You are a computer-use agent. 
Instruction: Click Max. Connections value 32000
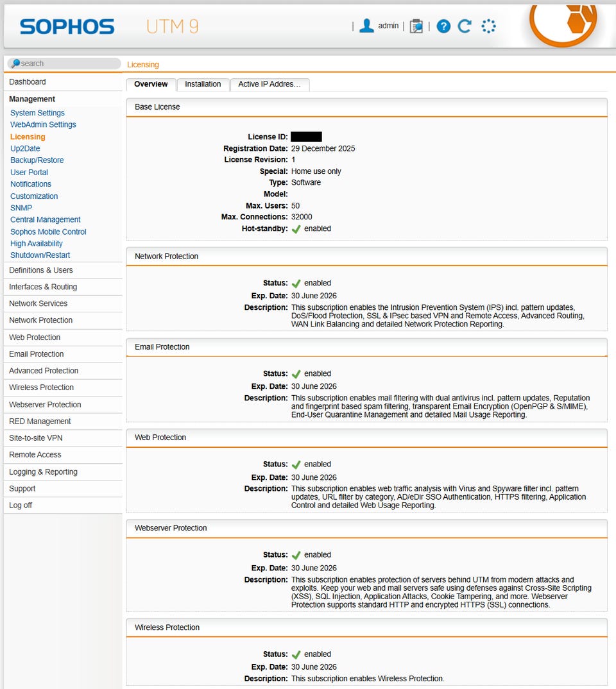tap(302, 217)
